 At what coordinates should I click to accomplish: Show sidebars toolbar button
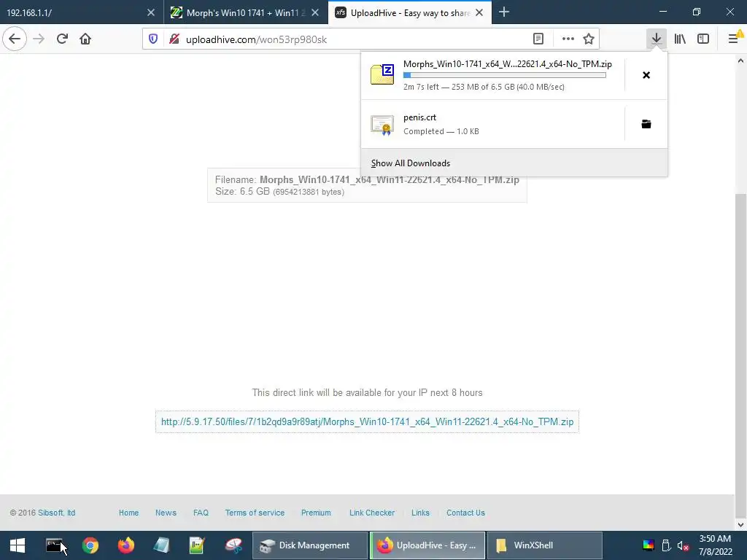click(x=703, y=39)
